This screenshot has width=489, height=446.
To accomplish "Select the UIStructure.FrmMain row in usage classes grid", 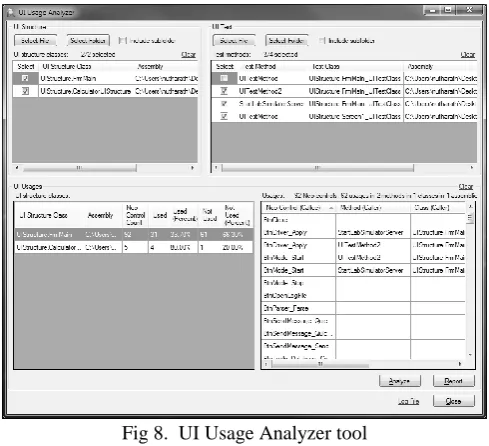I will click(133, 235).
